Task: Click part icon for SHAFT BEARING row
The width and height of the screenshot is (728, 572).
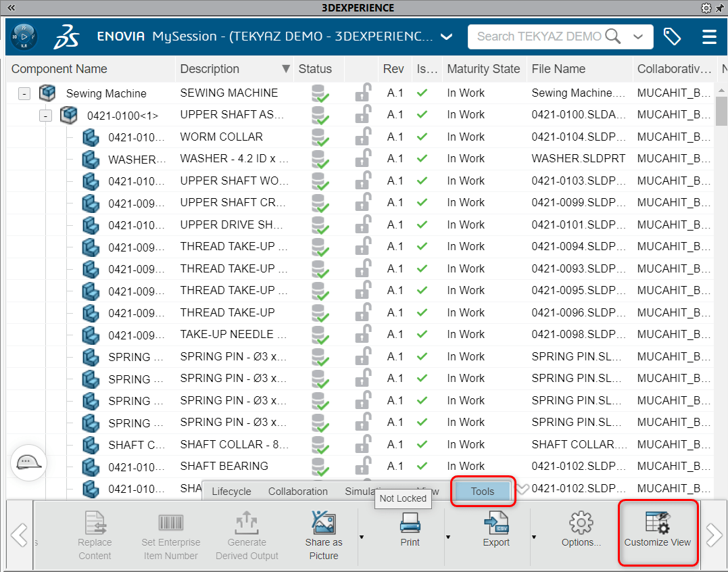Action: click(91, 467)
